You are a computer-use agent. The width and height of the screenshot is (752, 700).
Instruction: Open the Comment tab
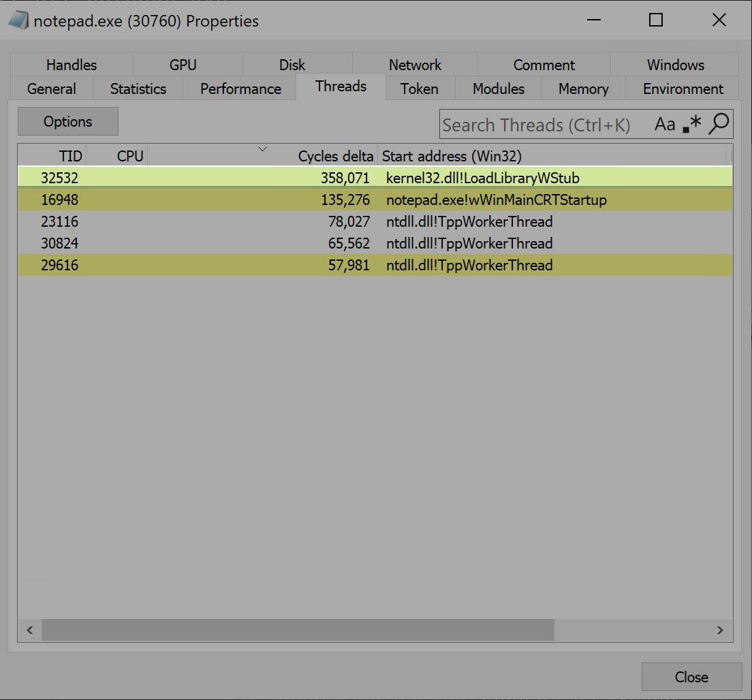coord(544,65)
